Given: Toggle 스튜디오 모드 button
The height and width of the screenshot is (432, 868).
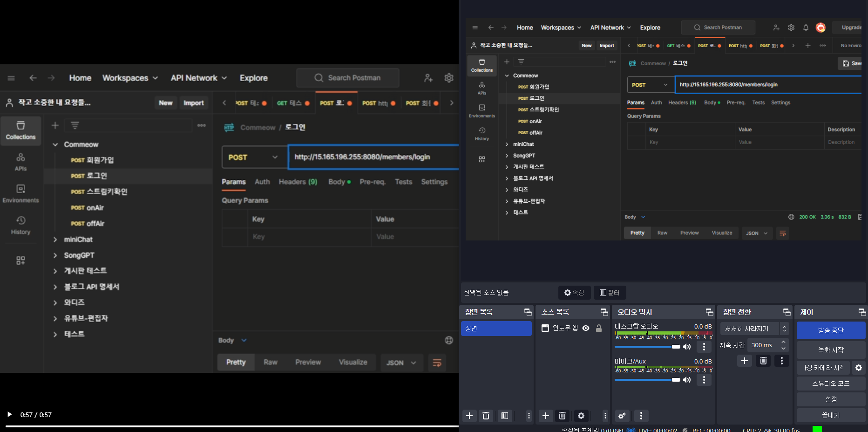Looking at the screenshot, I should (831, 384).
